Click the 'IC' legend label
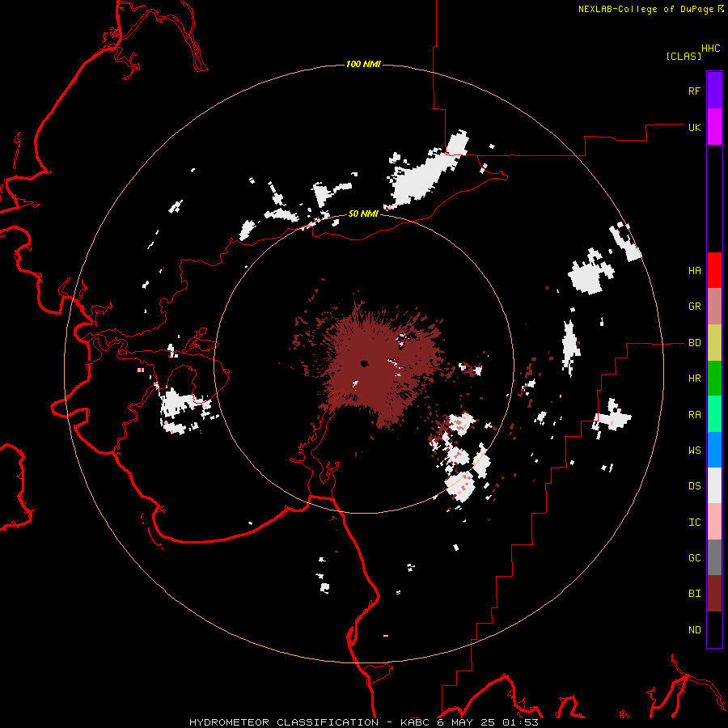This screenshot has width=728, height=728. tap(694, 523)
